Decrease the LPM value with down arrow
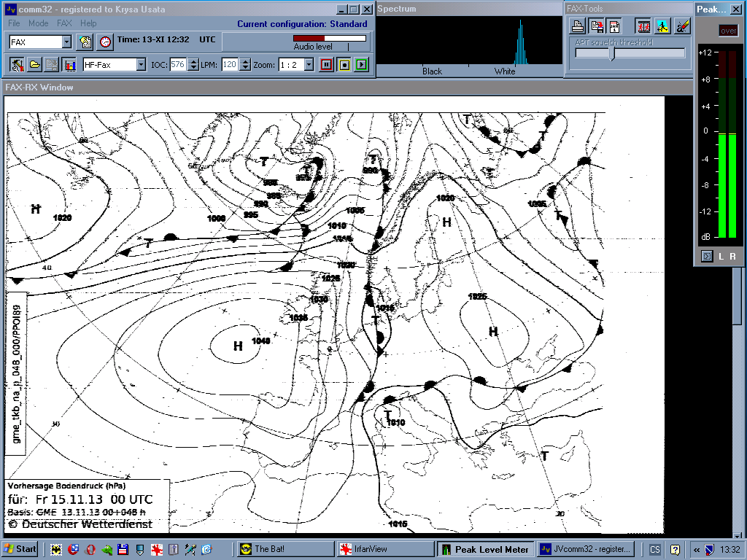747x560 pixels. pyautogui.click(x=245, y=68)
